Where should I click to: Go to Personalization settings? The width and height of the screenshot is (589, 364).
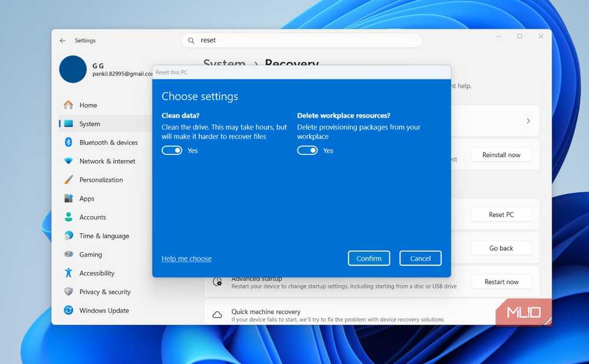pos(101,180)
